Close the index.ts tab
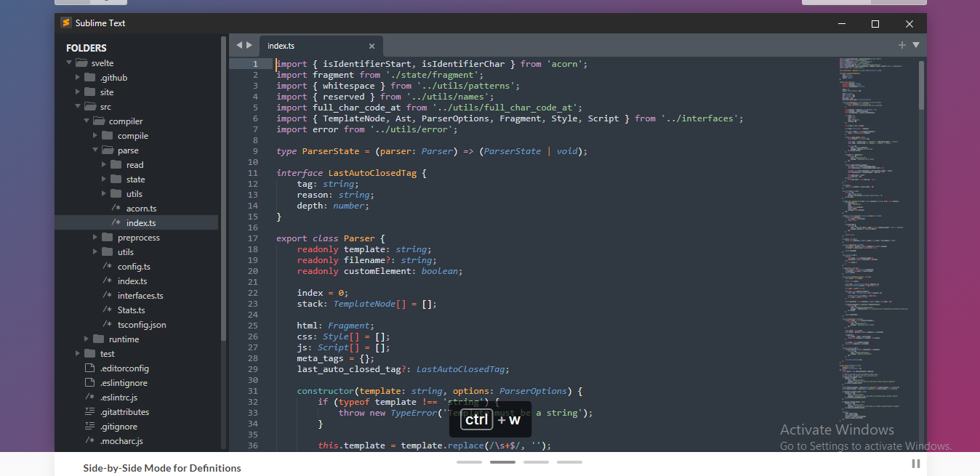Screen dimensions: 980x476 (371, 46)
